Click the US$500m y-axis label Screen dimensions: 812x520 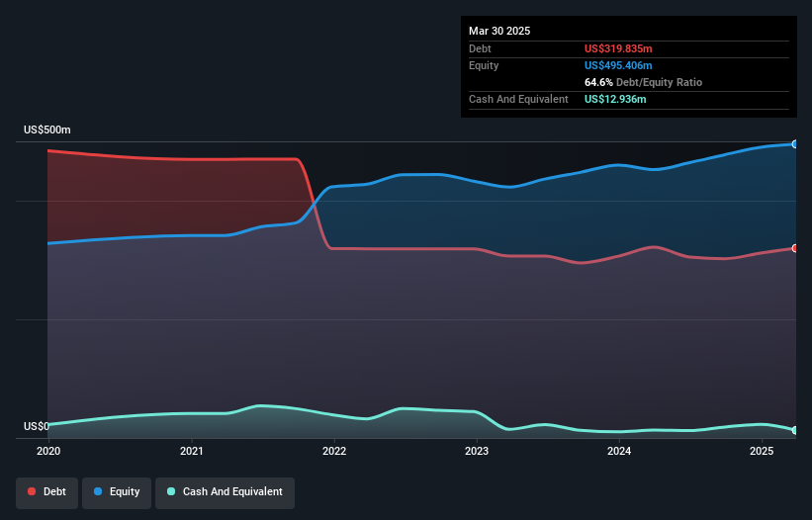point(47,130)
